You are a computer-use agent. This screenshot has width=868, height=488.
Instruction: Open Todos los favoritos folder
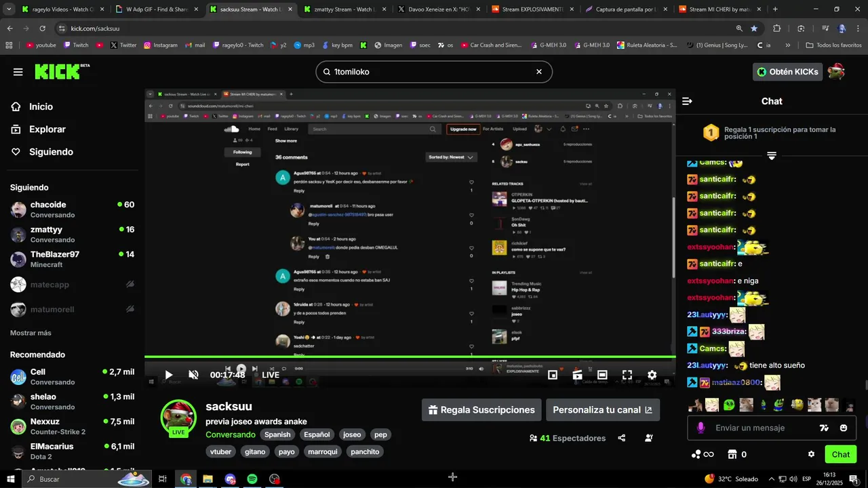[833, 45]
